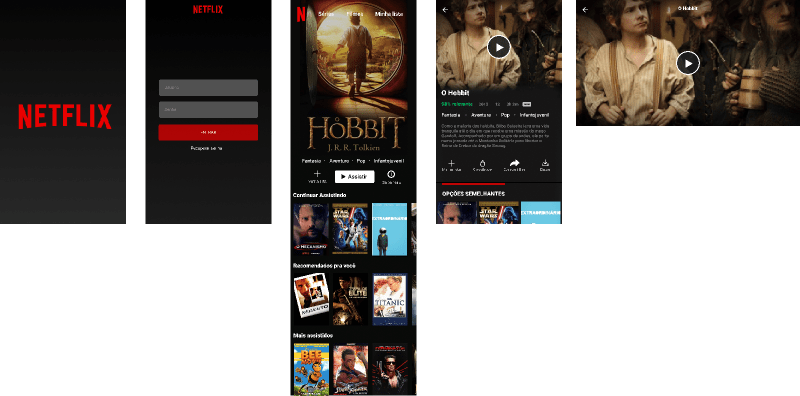Click 'Mais assistidos' section heading
This screenshot has width=800, height=396.
(x=313, y=335)
